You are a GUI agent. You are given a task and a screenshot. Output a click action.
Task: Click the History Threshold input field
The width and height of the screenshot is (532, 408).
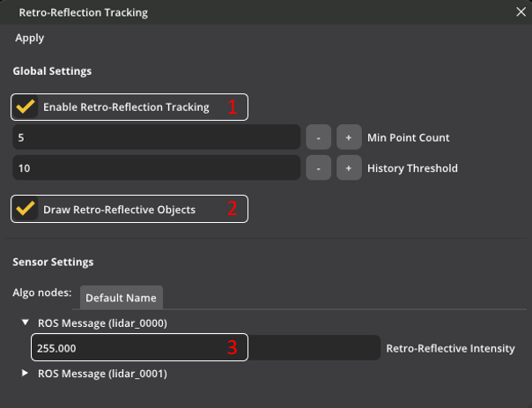157,167
